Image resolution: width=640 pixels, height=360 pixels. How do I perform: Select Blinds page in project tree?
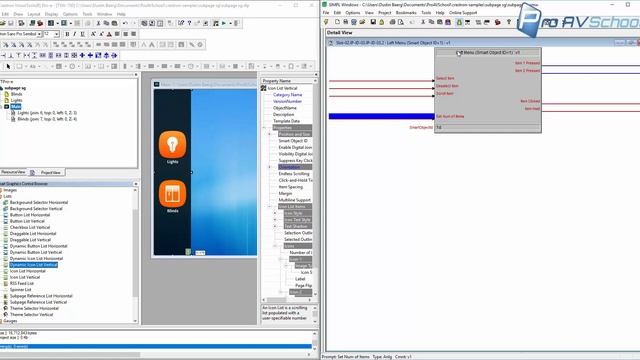(17, 94)
